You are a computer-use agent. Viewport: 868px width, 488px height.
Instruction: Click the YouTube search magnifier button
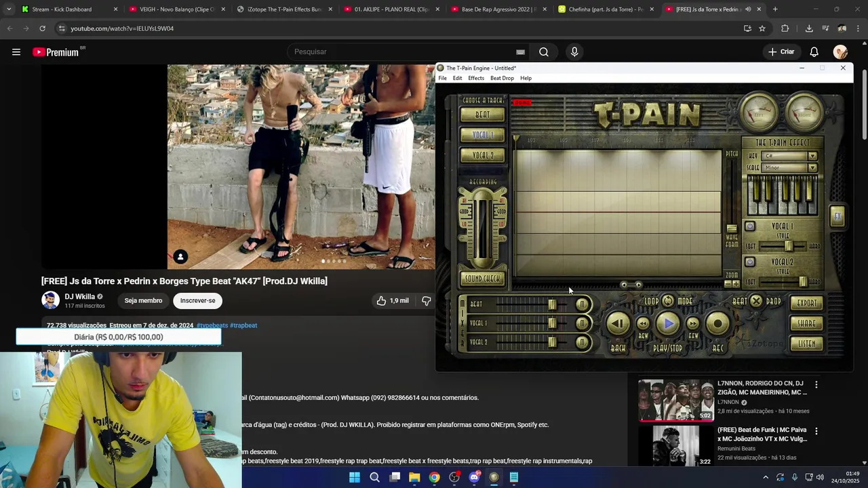544,52
